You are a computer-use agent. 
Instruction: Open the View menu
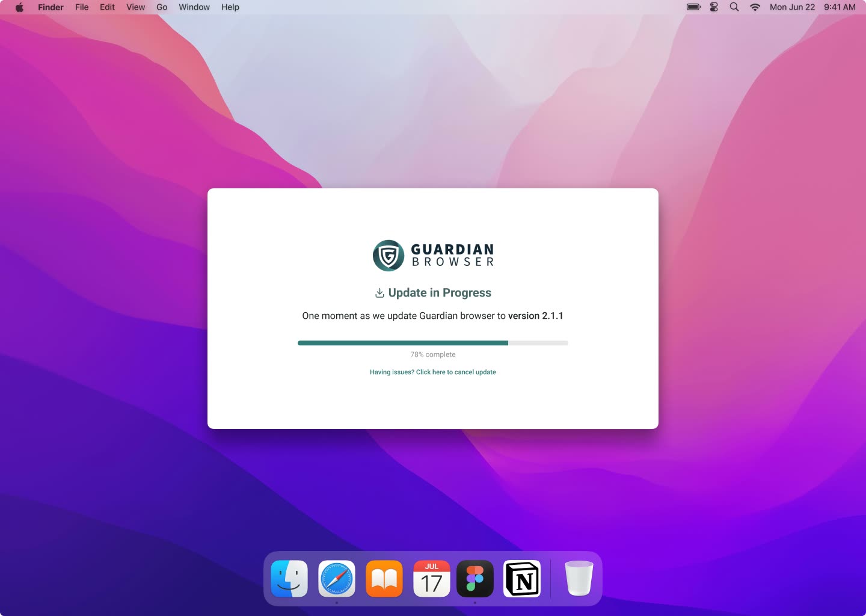pyautogui.click(x=135, y=7)
